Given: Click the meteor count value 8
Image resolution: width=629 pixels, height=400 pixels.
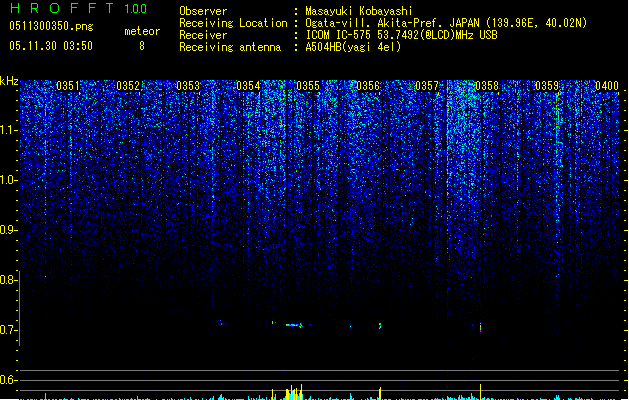Looking at the screenshot, I should pyautogui.click(x=142, y=46).
